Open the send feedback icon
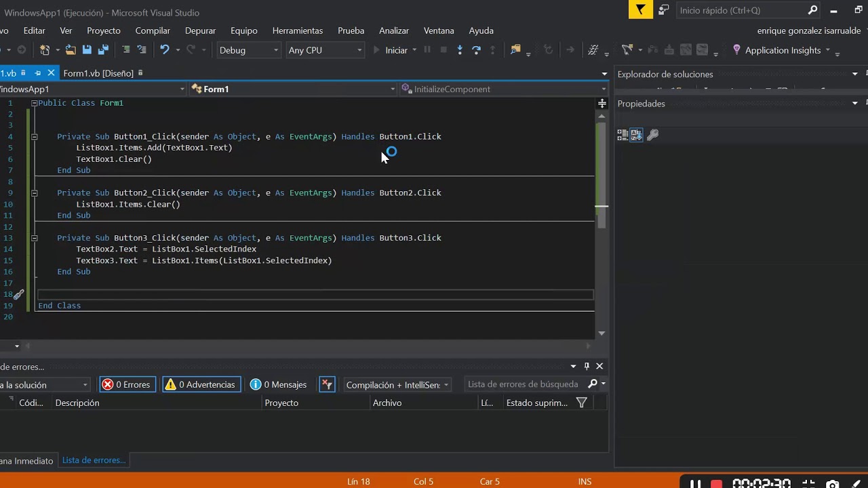 click(664, 10)
